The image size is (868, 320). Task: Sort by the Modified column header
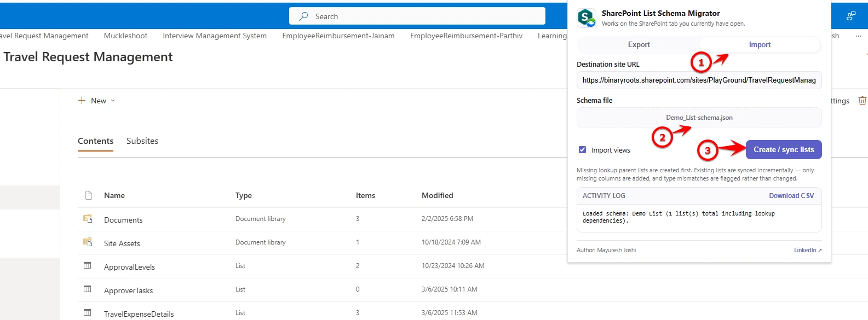click(438, 195)
